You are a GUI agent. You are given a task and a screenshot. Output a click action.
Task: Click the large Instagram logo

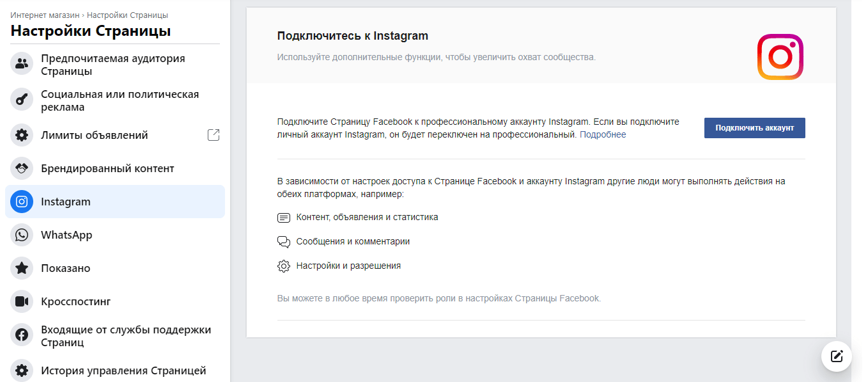[780, 57]
